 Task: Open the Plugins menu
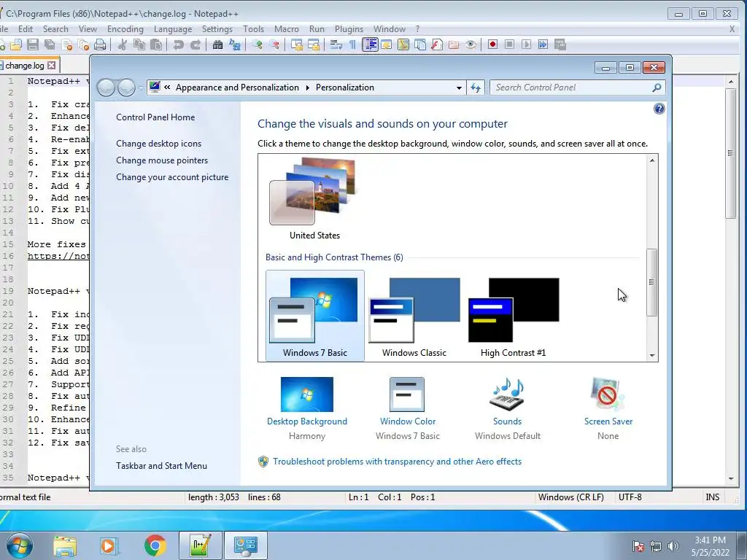pos(349,29)
